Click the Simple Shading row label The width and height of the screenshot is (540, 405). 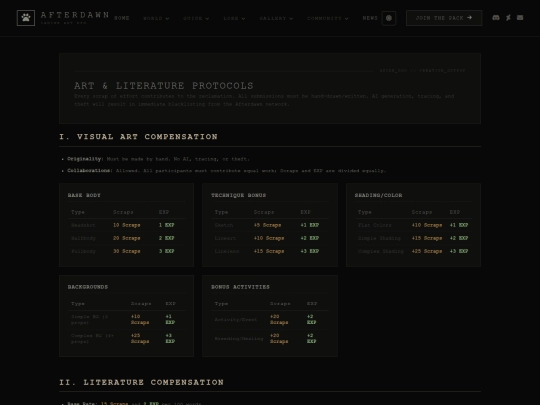tap(379, 238)
